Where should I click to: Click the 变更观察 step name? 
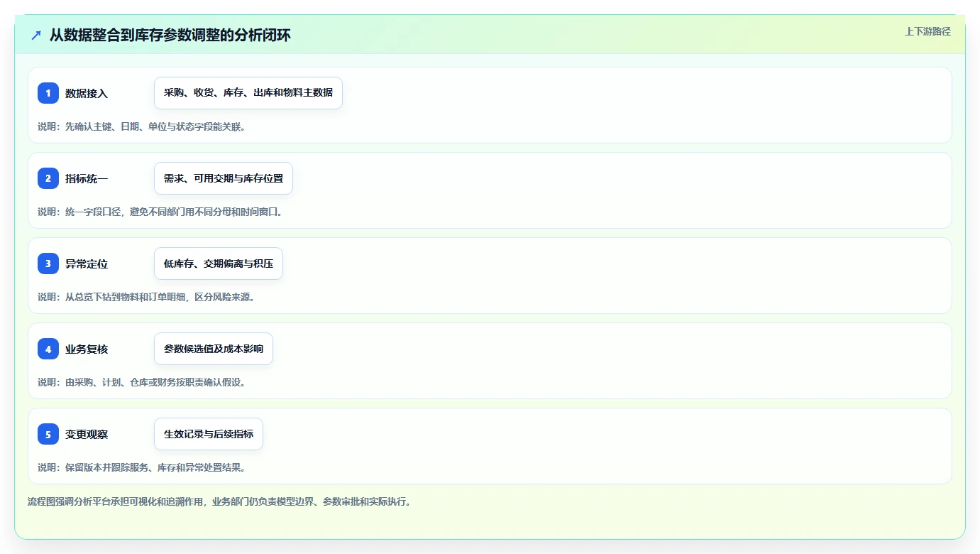click(x=87, y=434)
